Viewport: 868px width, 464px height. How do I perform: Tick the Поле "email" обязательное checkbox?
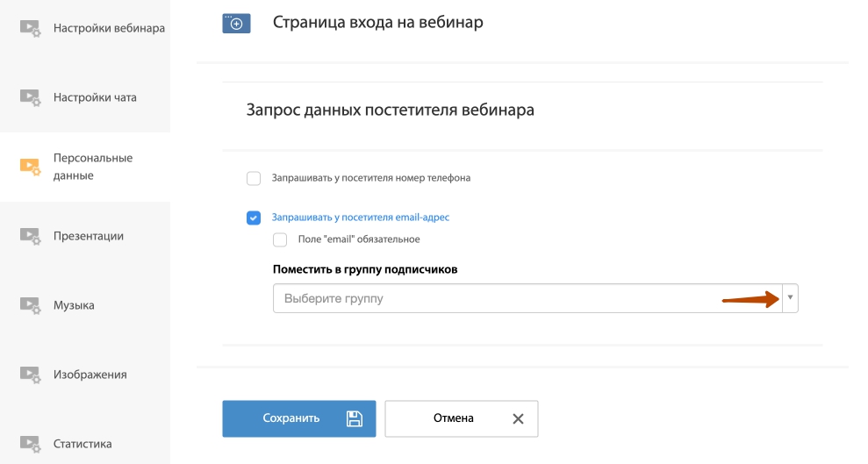pos(280,239)
